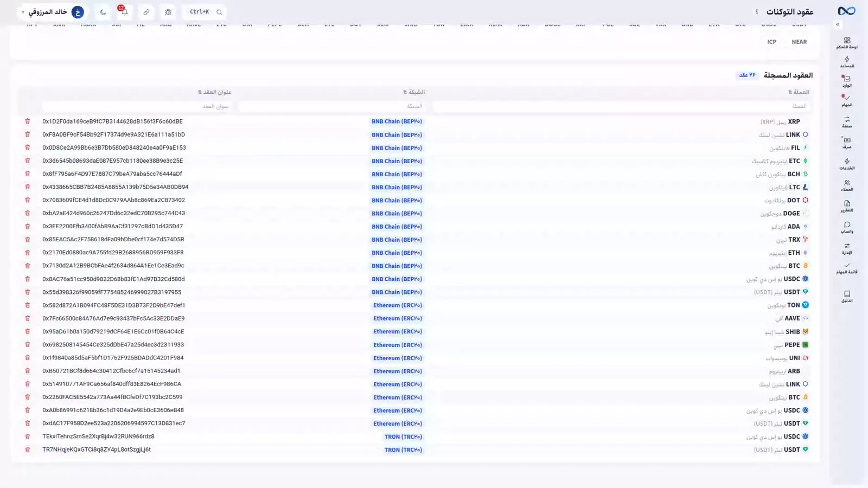Open لوحة التحكم dashboard in sidebar
This screenshot has height=488, width=868.
847,43
